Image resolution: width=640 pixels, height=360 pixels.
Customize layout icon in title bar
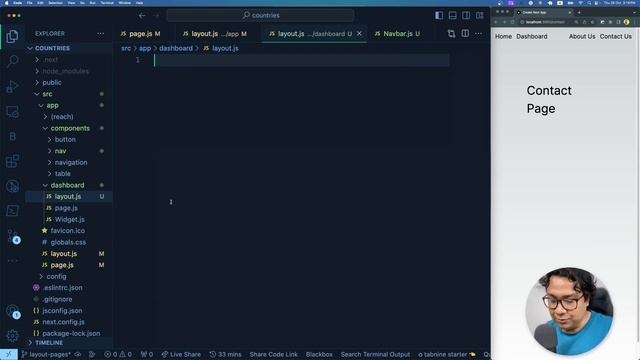click(480, 16)
